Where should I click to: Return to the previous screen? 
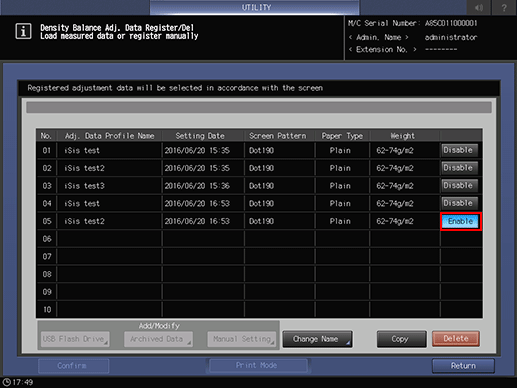[463, 366]
